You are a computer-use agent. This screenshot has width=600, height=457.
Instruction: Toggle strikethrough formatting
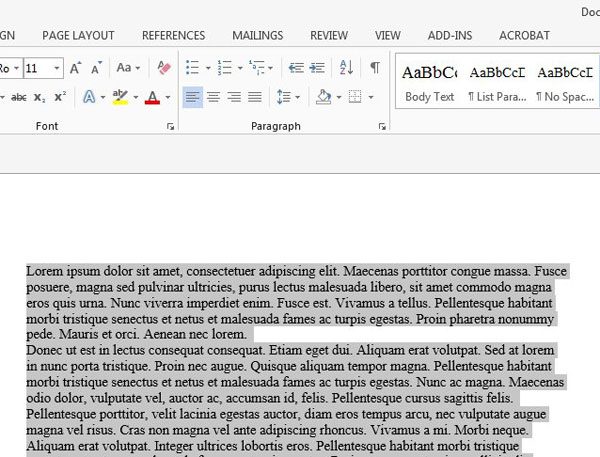[18, 97]
